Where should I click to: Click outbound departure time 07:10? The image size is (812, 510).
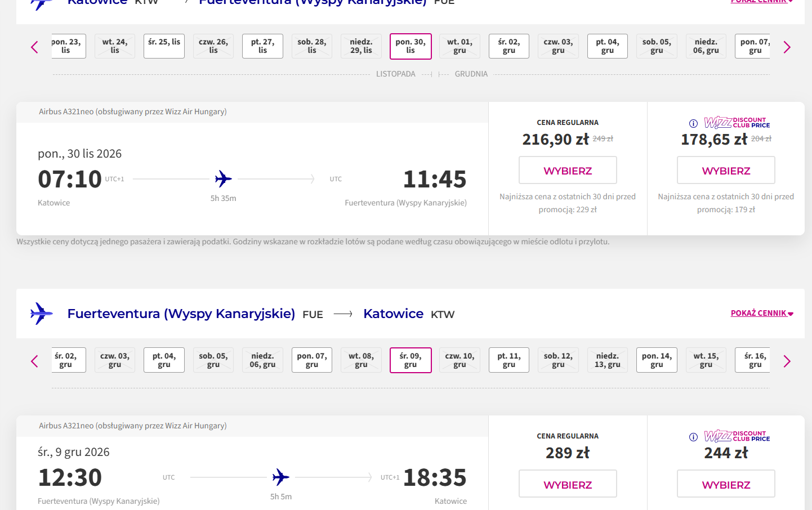point(70,180)
